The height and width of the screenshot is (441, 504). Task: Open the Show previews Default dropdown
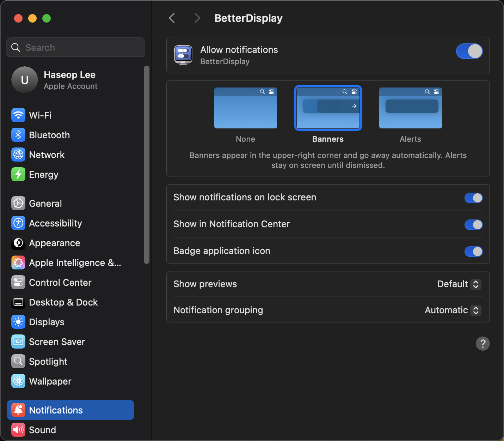click(459, 284)
